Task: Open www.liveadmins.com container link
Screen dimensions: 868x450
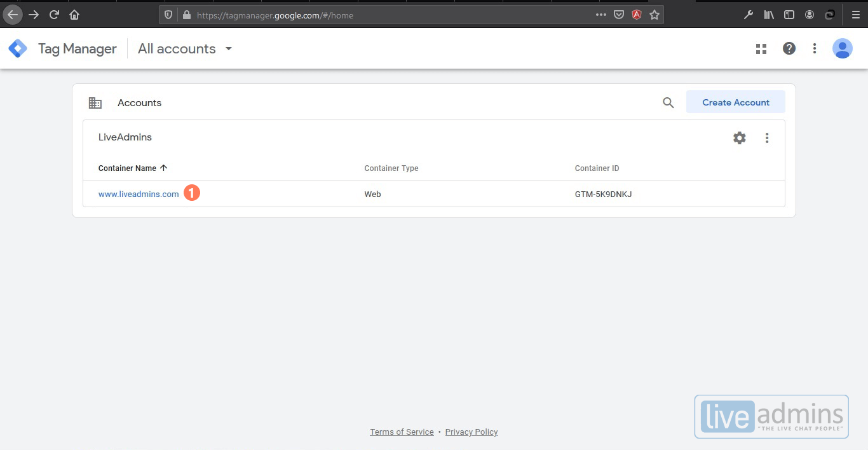Action: point(139,194)
